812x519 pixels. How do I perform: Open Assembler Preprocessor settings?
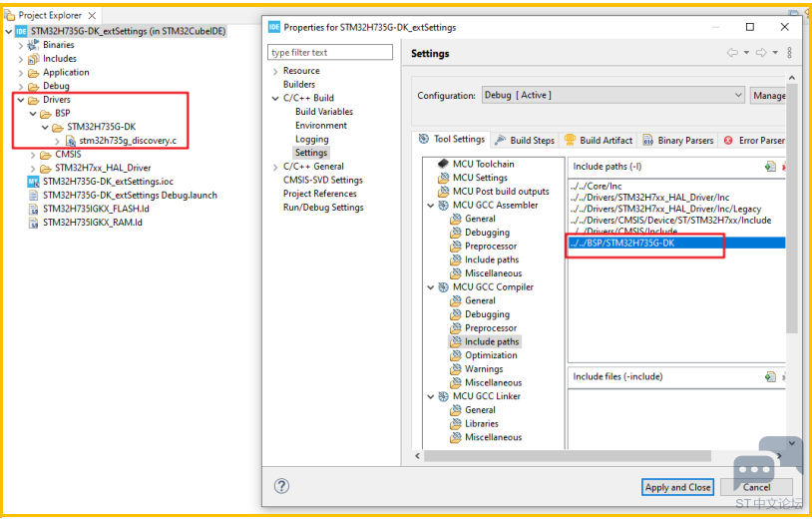point(491,247)
